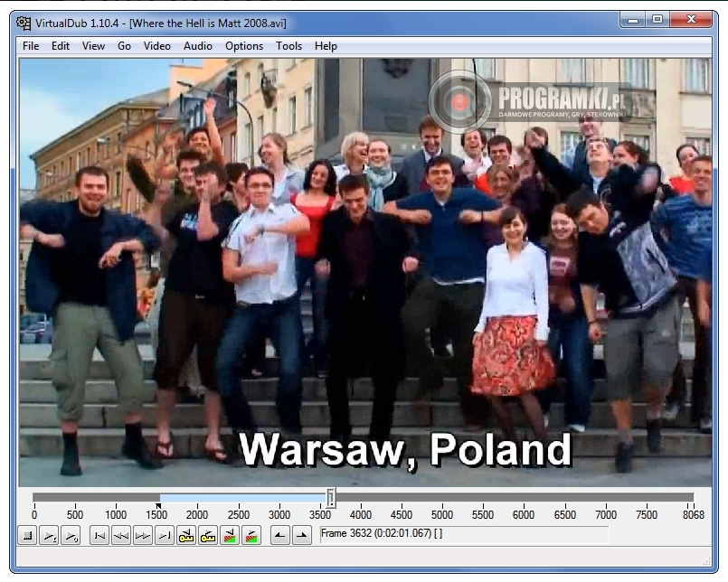Open the Options menu

point(244,46)
